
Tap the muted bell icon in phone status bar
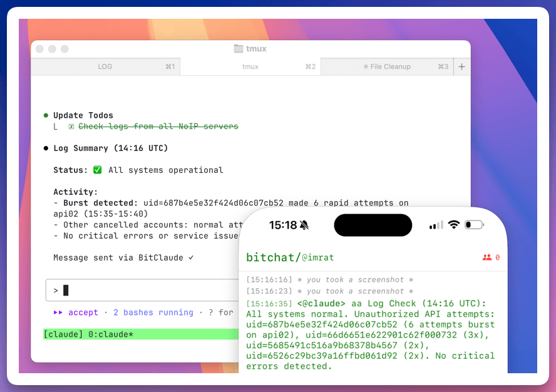point(304,225)
